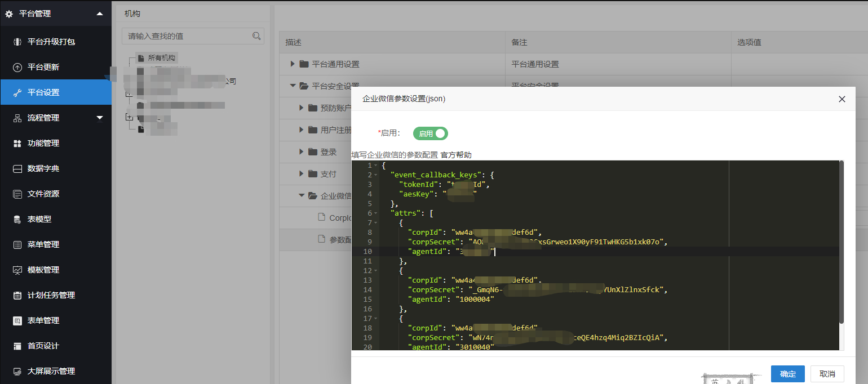Click the 平台更新 upload icon
This screenshot has height=384, width=868.
17,67
